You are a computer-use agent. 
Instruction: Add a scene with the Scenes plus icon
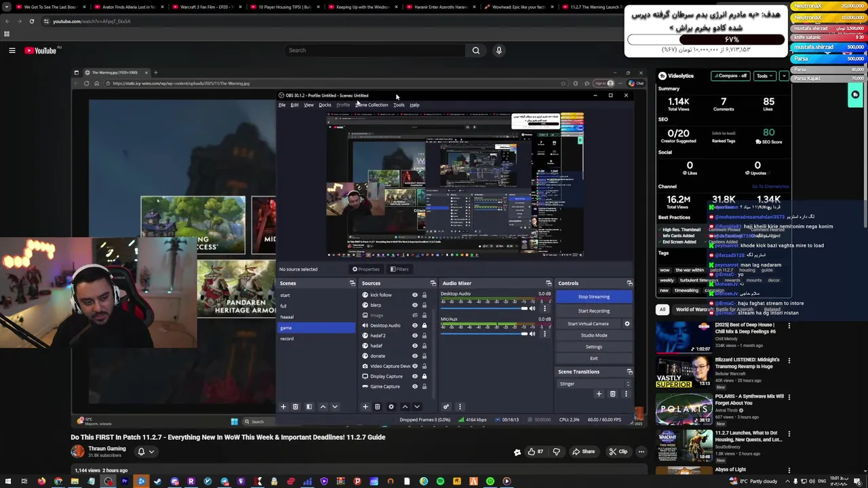(x=283, y=407)
